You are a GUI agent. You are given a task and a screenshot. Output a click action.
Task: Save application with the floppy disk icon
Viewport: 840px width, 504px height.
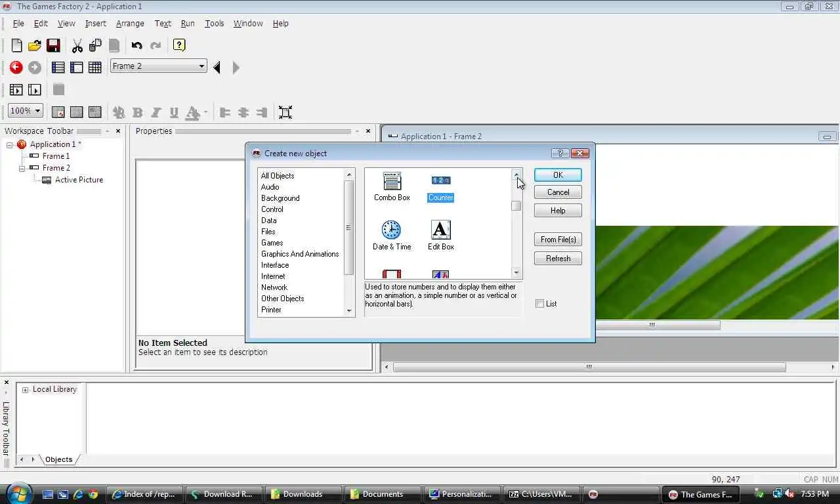click(53, 45)
